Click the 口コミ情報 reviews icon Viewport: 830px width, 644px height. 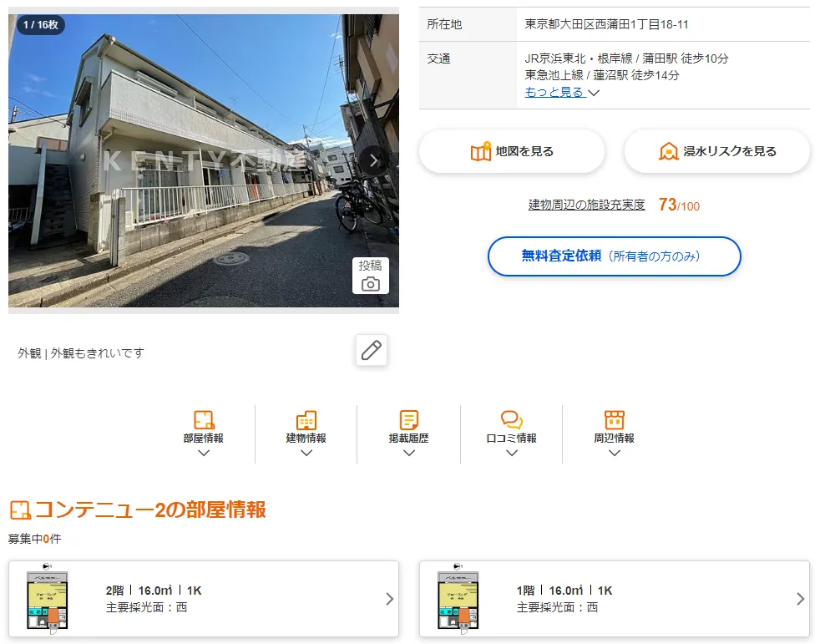coord(511,420)
